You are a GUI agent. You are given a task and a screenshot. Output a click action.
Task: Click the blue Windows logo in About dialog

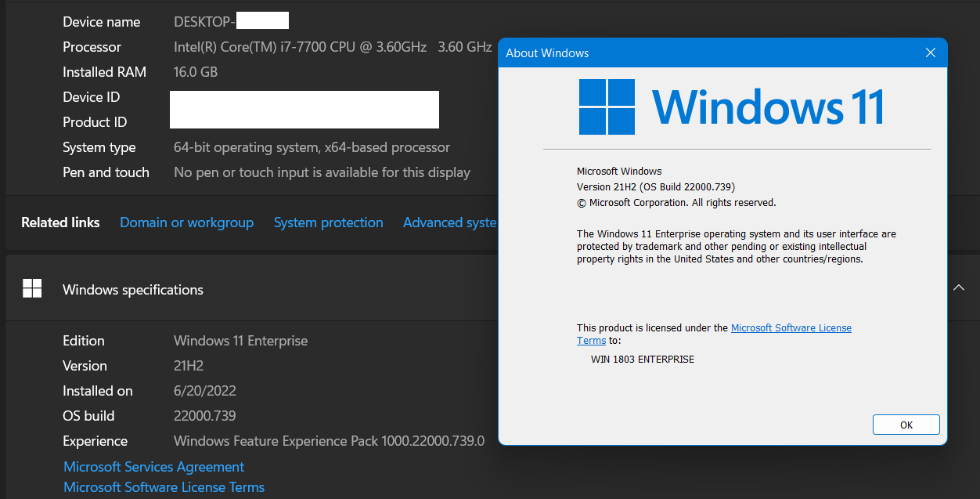[x=607, y=107]
